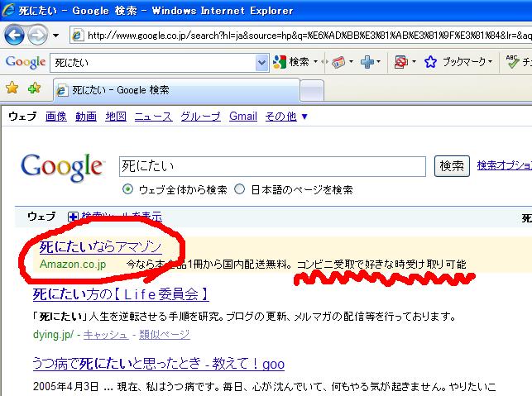Open the ニュース link
The image size is (532, 396).
pos(153,117)
